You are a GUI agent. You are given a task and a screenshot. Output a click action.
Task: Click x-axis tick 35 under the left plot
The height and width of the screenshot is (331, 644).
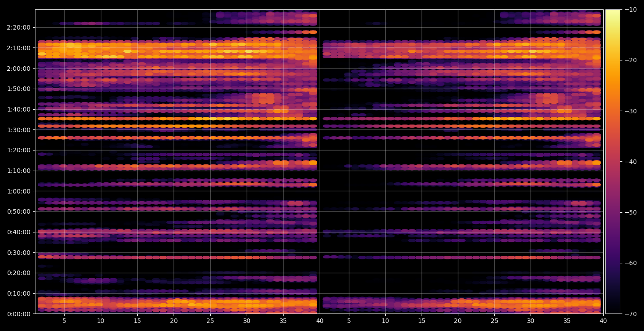[x=283, y=321]
